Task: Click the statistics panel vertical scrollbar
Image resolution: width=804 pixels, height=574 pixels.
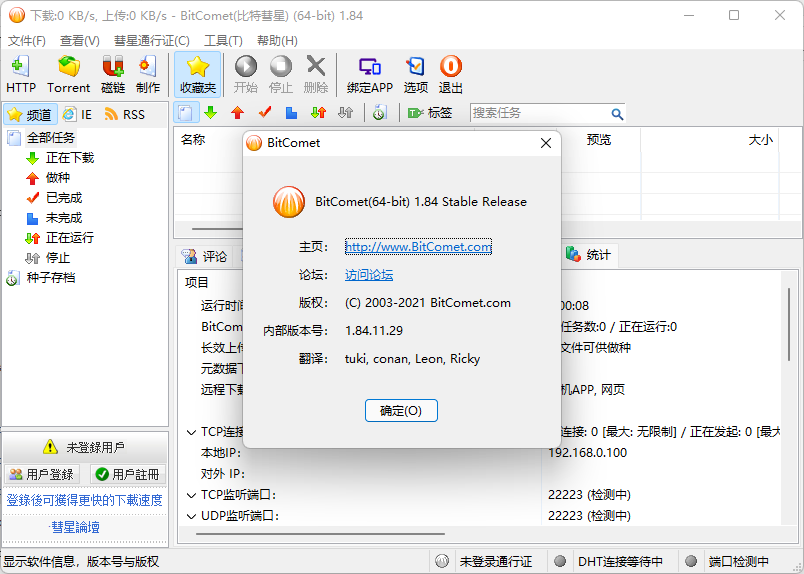Action: 789,324
